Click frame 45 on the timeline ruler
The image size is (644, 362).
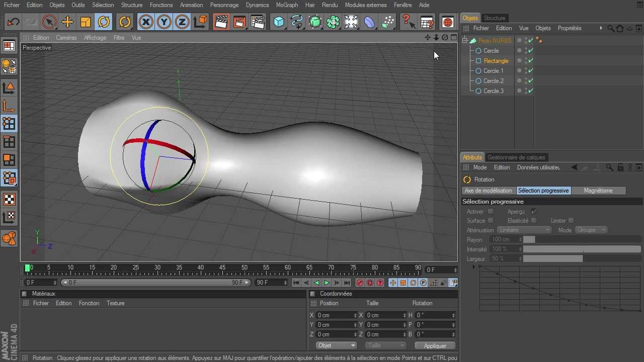[x=222, y=268]
